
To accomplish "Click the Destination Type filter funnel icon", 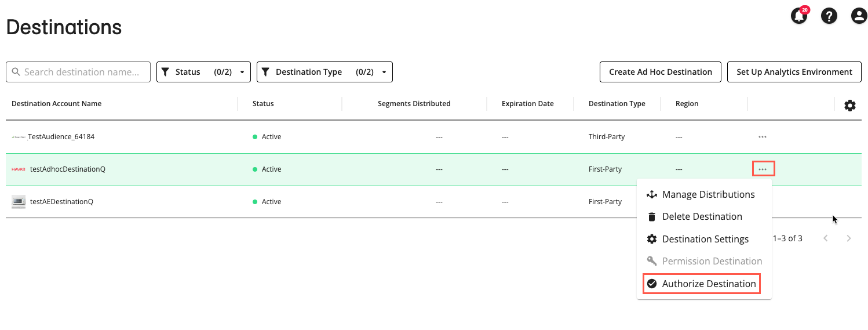I will (x=265, y=72).
